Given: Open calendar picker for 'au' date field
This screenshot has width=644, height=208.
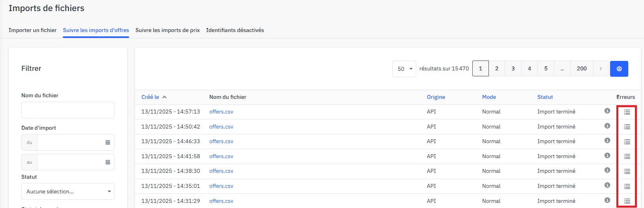Looking at the screenshot, I should pos(108,162).
